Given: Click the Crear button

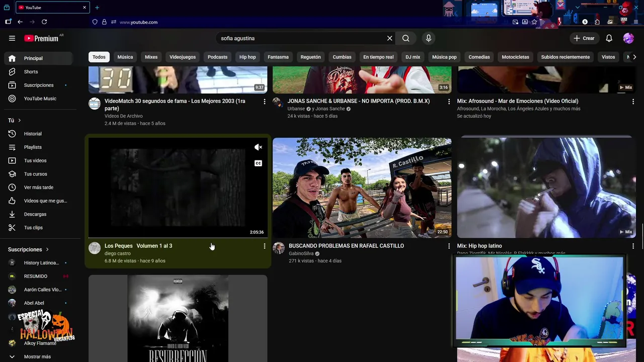Looking at the screenshot, I should pyautogui.click(x=584, y=38).
